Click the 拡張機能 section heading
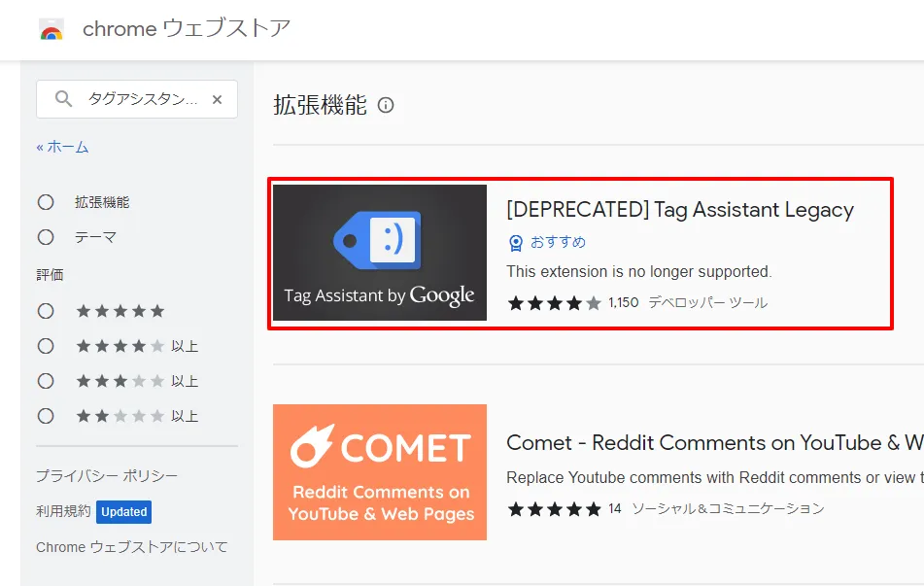This screenshot has height=586, width=924. (320, 106)
